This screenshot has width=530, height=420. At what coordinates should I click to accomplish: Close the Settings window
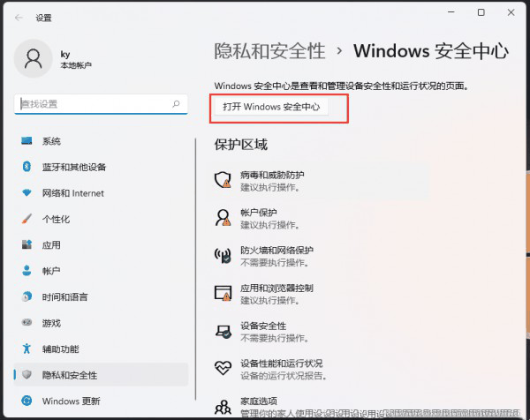(511, 12)
